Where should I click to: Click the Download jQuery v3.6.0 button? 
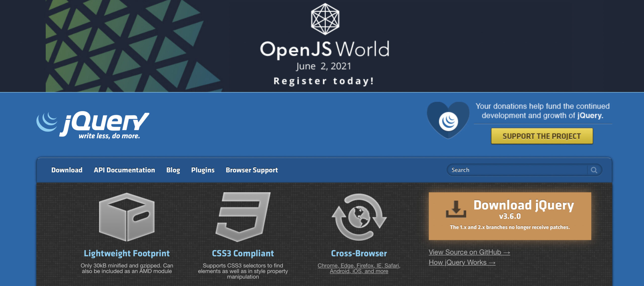click(510, 216)
